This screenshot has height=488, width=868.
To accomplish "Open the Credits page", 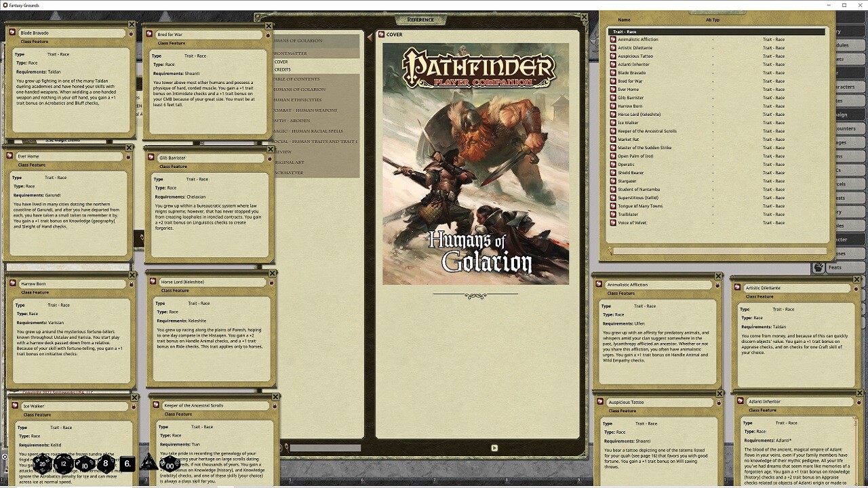I will [x=283, y=69].
